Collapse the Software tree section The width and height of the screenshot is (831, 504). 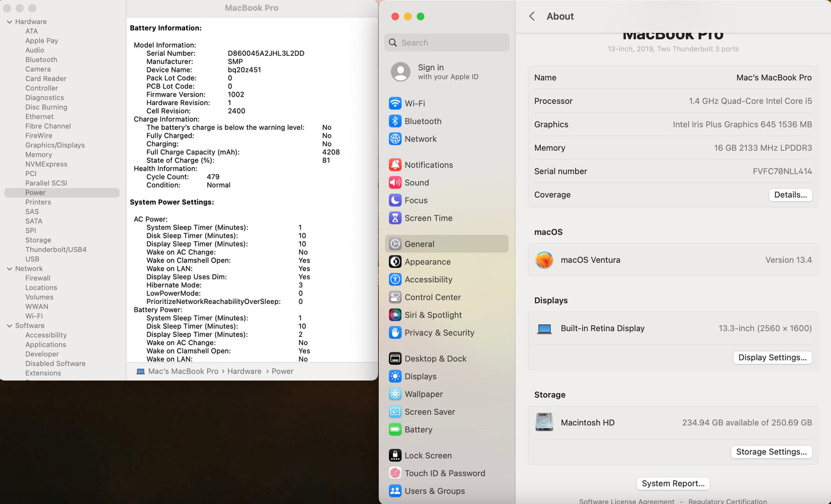pyautogui.click(x=9, y=325)
